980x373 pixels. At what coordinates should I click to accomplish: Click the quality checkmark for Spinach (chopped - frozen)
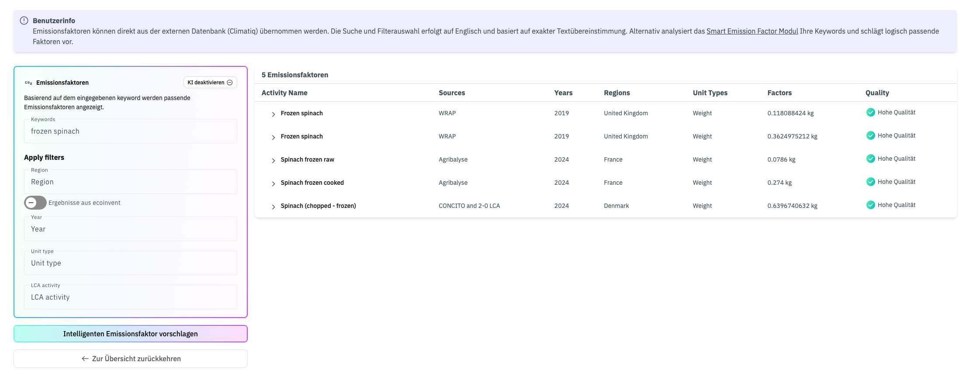tap(870, 205)
